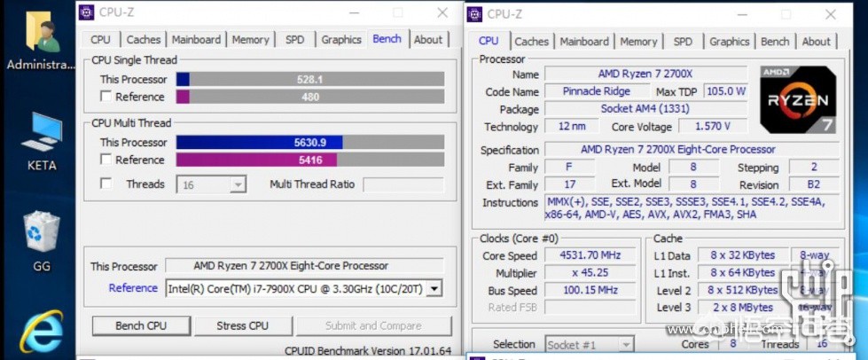The image size is (868, 360).
Task: Click the Bench CPU button
Action: click(141, 325)
